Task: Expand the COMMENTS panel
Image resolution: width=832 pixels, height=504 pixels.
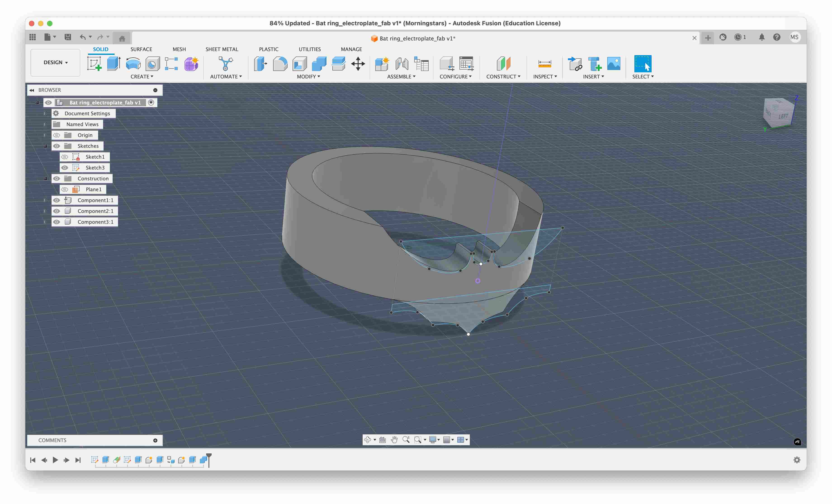Action: point(155,440)
